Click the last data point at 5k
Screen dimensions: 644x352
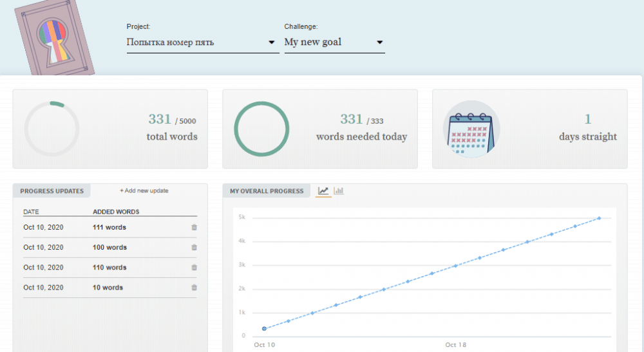tap(599, 218)
